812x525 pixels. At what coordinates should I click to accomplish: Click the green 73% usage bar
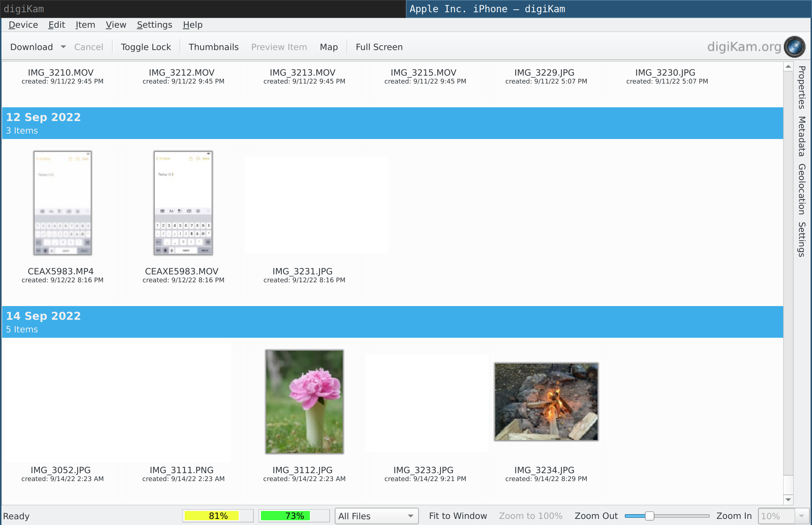point(294,516)
